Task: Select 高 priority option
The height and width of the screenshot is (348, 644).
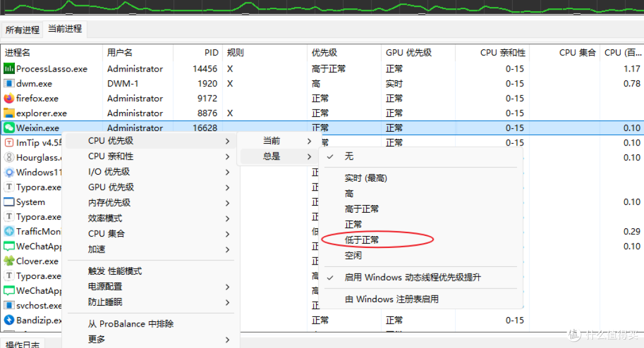Action: 421,193
